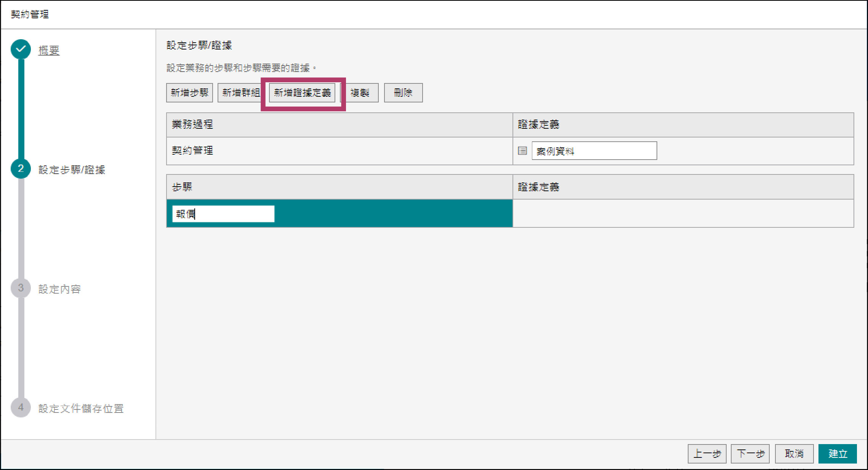Cancel the wizard with 取消

(x=794, y=454)
